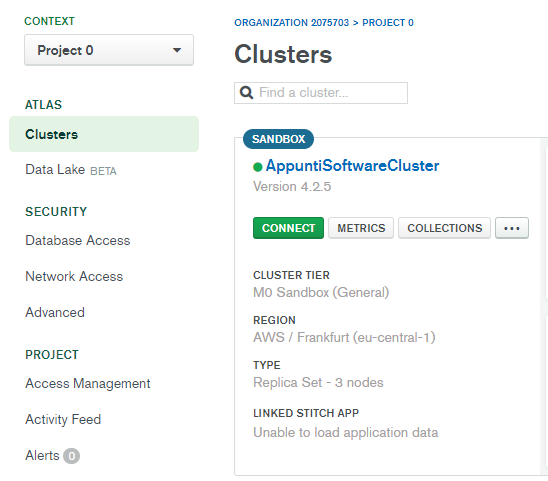Open cluster METRICS

click(361, 228)
